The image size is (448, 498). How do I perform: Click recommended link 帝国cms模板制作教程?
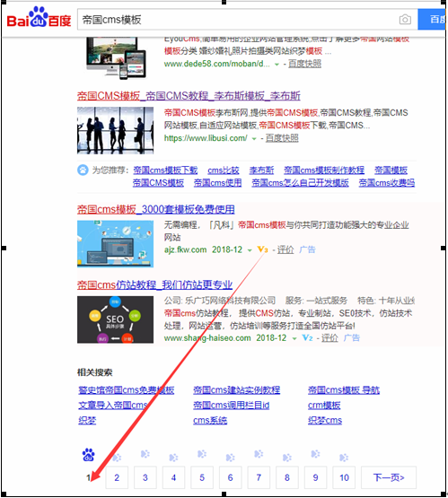[324, 170]
